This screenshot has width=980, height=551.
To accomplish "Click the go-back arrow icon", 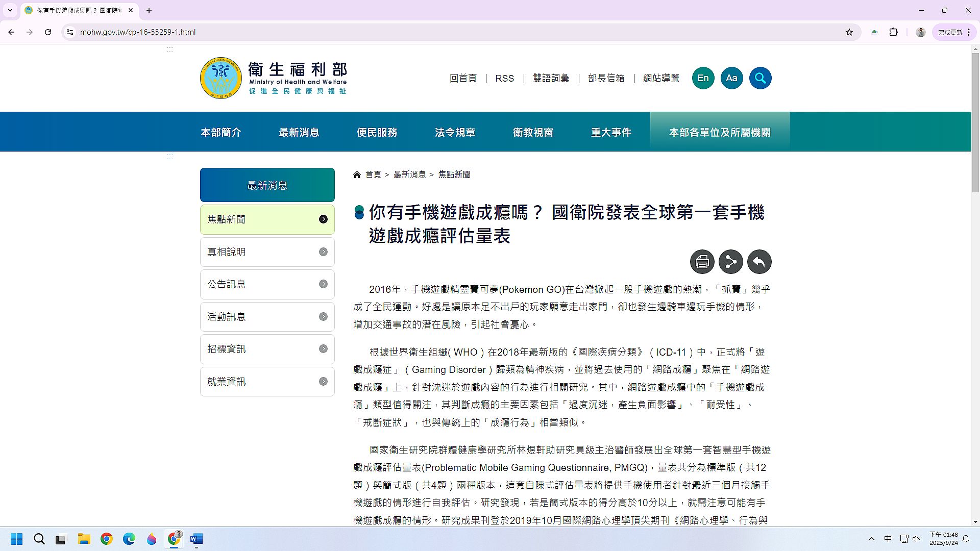I will pyautogui.click(x=759, y=262).
